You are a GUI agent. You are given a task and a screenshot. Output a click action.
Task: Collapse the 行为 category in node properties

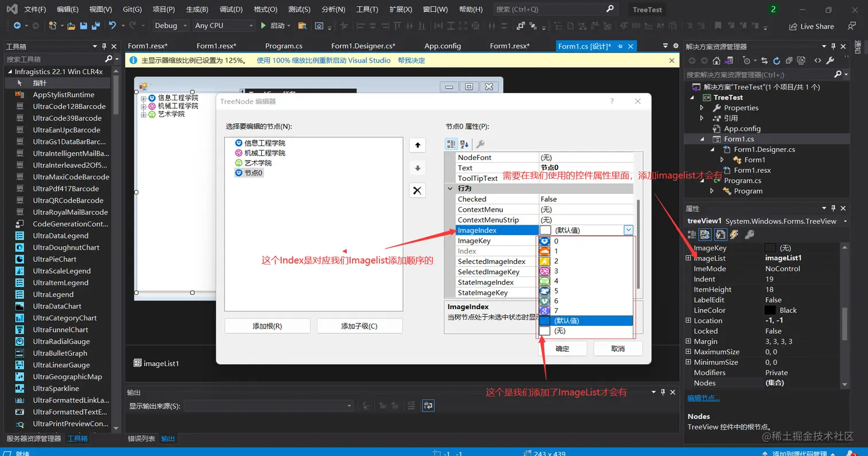pyautogui.click(x=450, y=188)
